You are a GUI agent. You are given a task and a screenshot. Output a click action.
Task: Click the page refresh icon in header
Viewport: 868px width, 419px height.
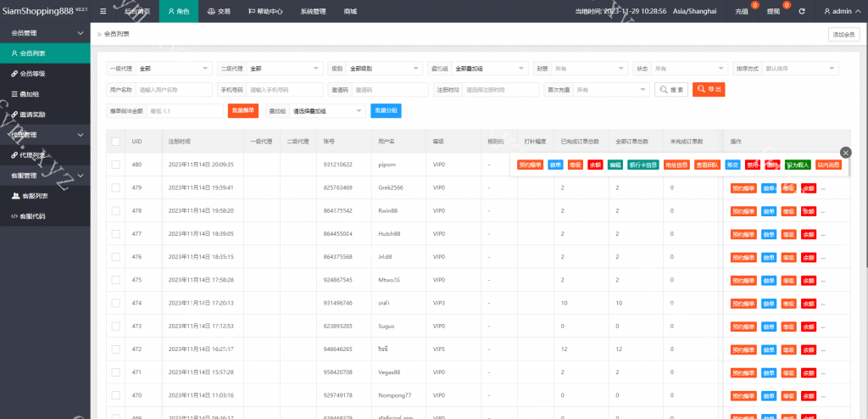pos(802,11)
